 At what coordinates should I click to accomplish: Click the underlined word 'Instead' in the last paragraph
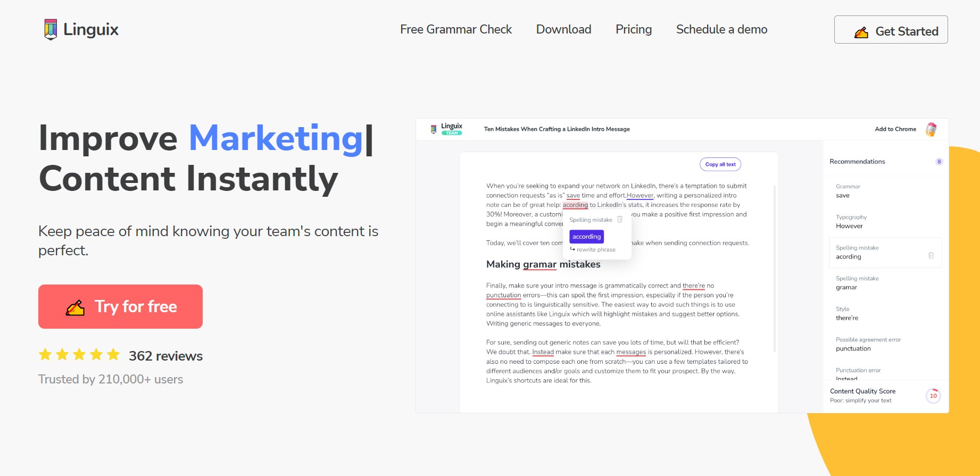click(543, 352)
